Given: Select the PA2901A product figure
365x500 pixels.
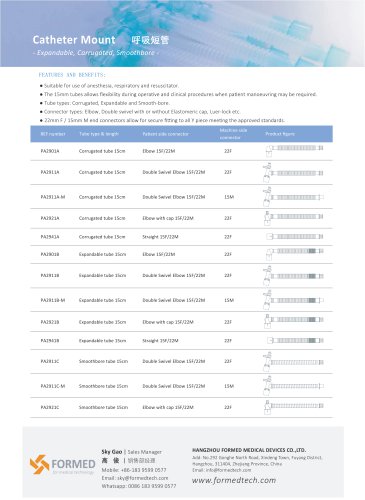Looking at the screenshot, I should [x=294, y=150].
